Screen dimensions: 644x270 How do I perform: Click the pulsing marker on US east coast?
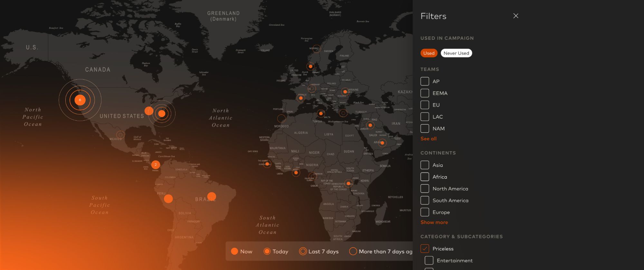coord(162,114)
